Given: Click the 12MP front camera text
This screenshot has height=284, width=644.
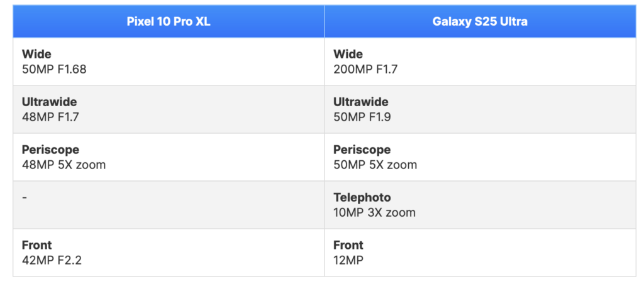Looking at the screenshot, I should (348, 260).
